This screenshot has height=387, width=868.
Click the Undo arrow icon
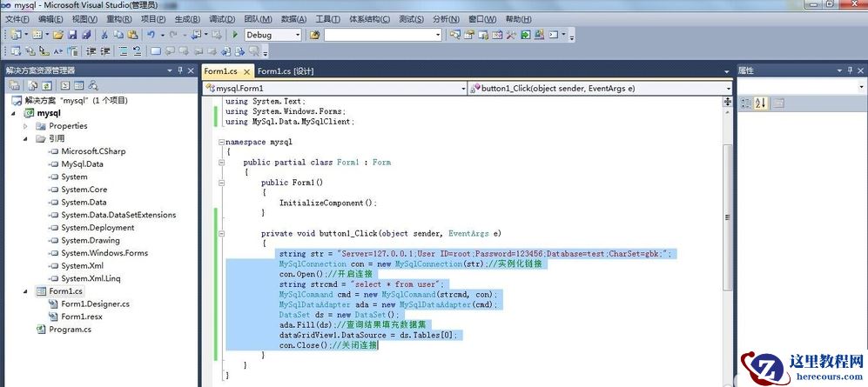(151, 35)
